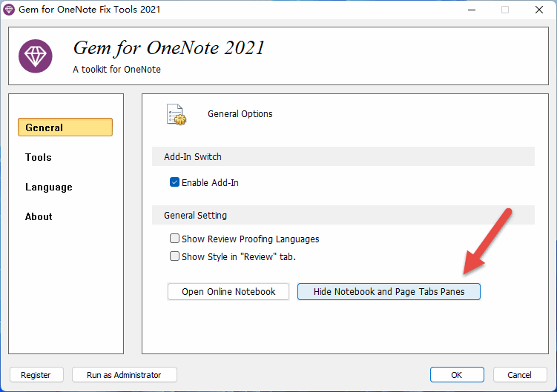
Task: Close the Gem Fix Tools window
Action: [x=539, y=10]
